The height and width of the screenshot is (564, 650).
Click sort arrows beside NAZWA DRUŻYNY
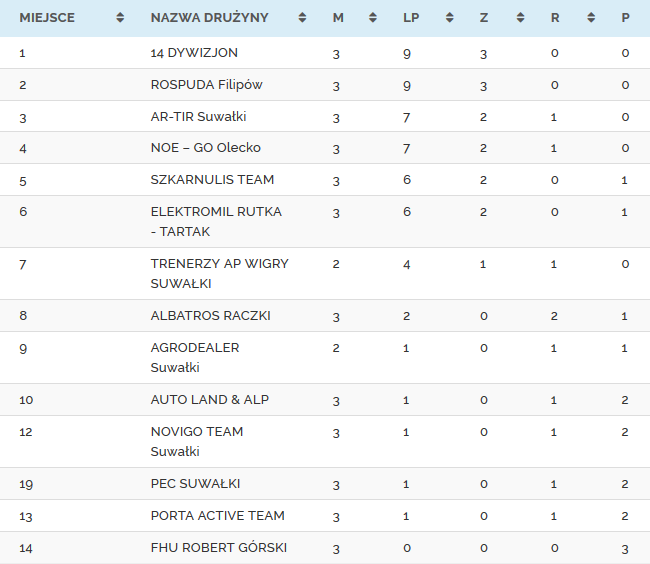[x=303, y=18]
